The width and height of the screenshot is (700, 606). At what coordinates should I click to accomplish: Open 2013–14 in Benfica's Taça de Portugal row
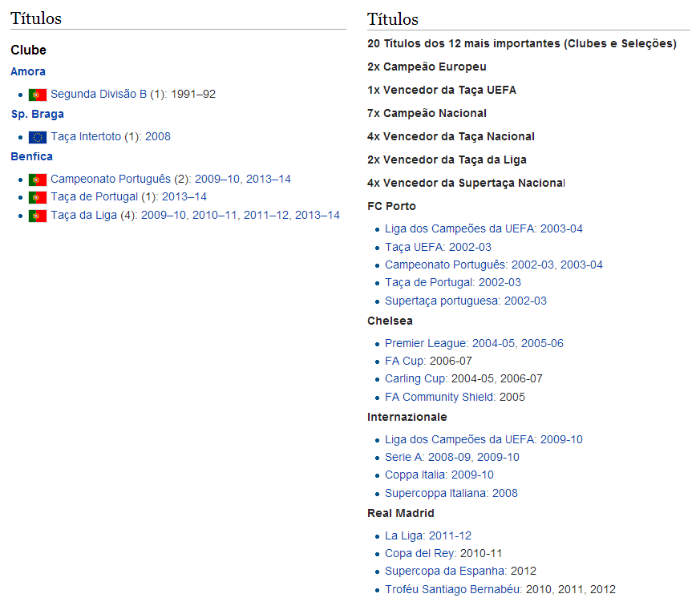[x=184, y=197]
